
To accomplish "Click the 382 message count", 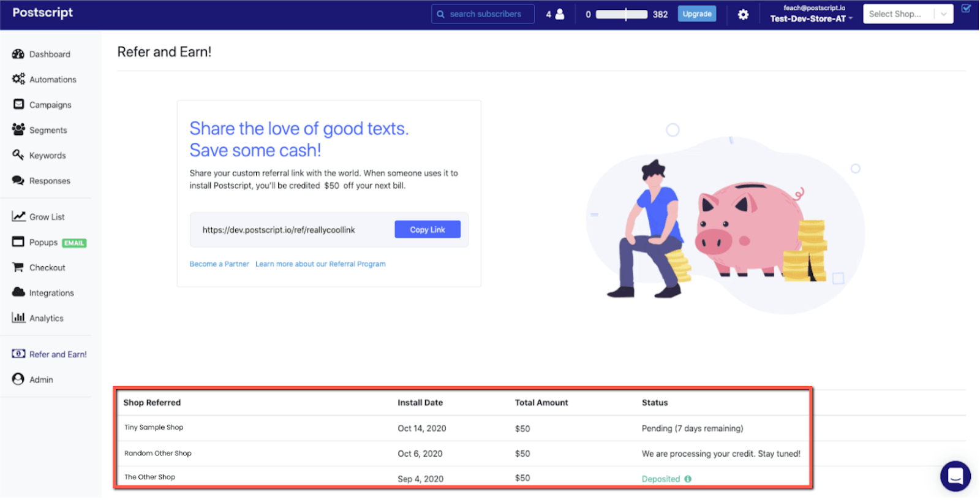I will click(660, 14).
